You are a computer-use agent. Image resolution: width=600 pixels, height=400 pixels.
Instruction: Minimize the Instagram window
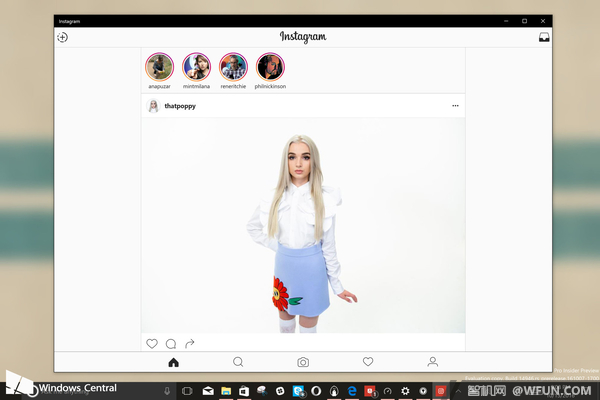click(506, 21)
